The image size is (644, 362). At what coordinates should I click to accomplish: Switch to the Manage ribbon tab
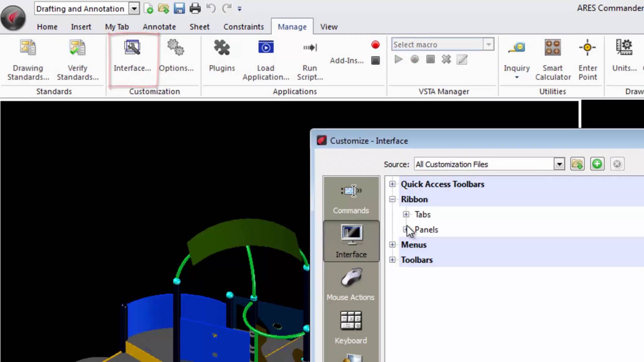click(x=292, y=26)
